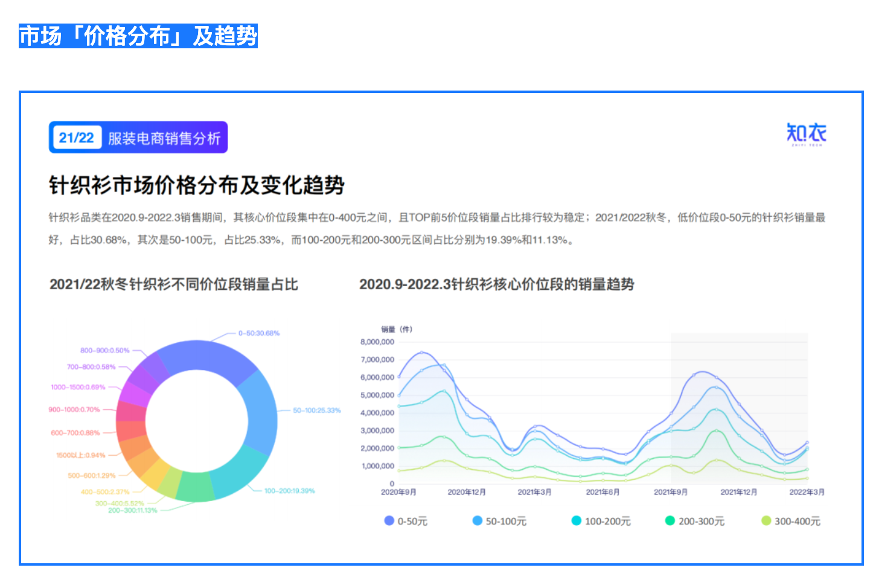Click donut label 400-500:2.37%
This screenshot has height=588, width=879.
[x=105, y=491]
